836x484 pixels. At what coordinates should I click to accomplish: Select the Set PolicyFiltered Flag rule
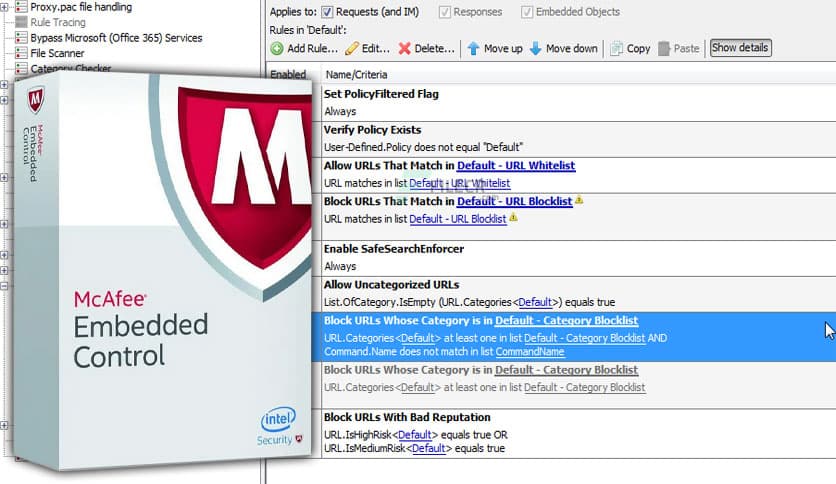(579, 103)
